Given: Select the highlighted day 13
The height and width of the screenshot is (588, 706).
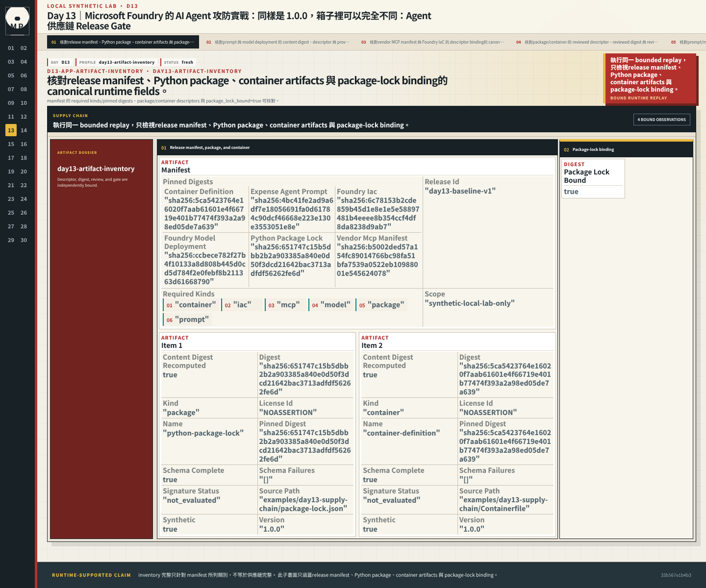Looking at the screenshot, I should 11,130.
